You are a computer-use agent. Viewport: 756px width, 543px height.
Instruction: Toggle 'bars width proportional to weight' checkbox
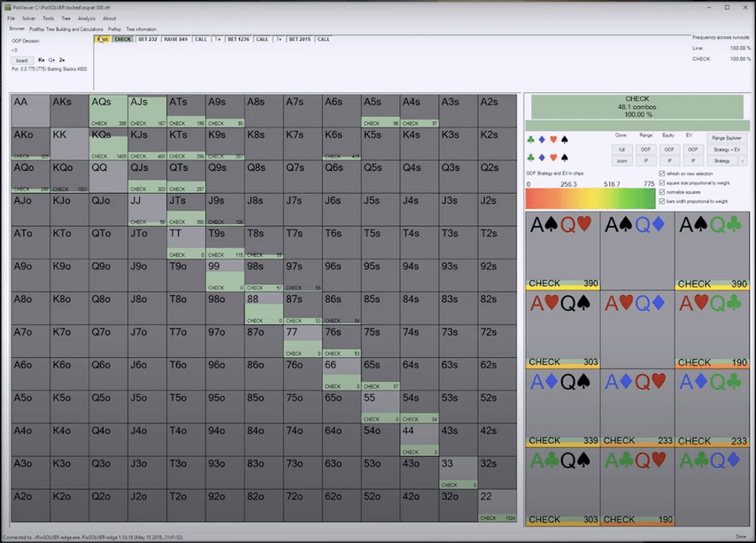click(x=662, y=201)
